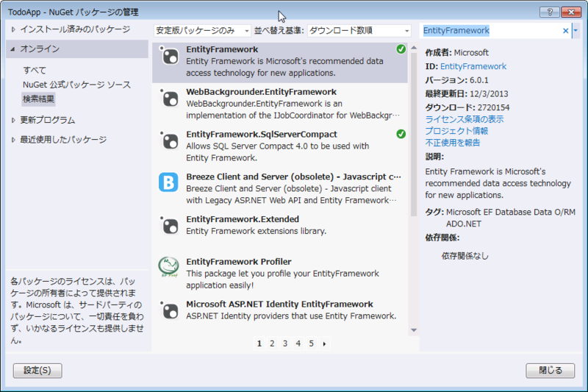Go to results page 3

pyautogui.click(x=285, y=343)
